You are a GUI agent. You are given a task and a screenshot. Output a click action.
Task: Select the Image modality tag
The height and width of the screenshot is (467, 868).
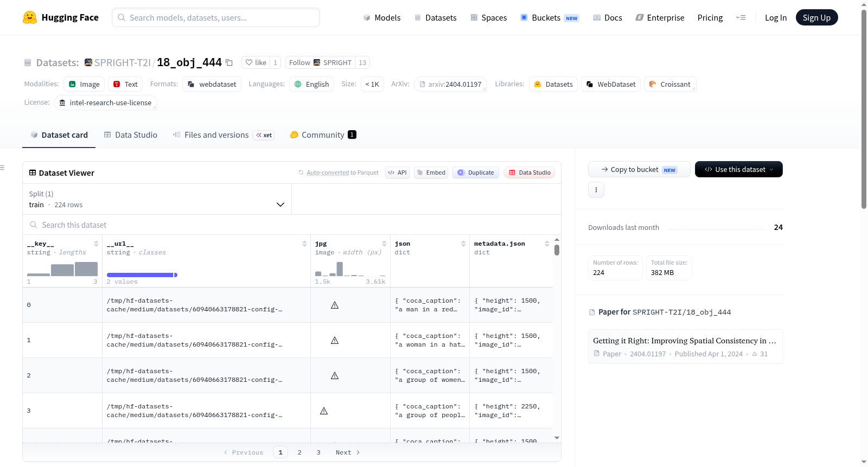[x=84, y=84]
